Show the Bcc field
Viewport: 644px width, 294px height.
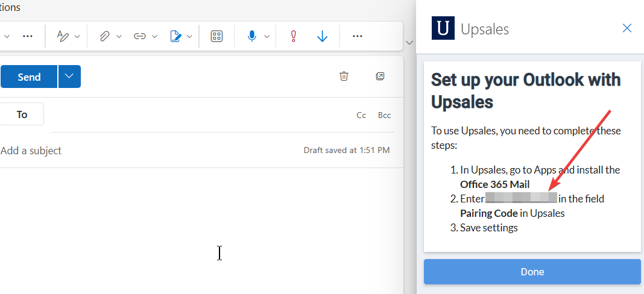[385, 116]
